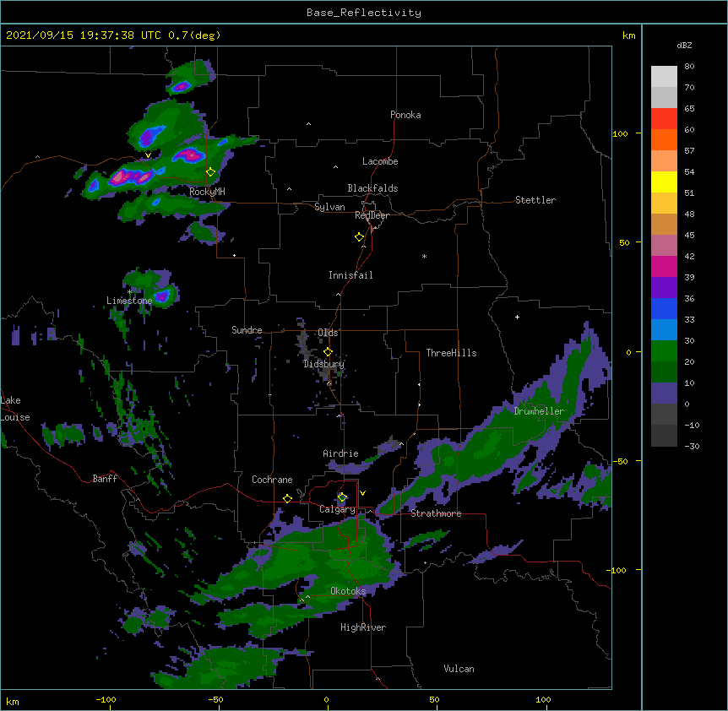Select the slate purple 0-10 dBZ legend swatch
The height and width of the screenshot is (711, 728).
pyautogui.click(x=664, y=393)
